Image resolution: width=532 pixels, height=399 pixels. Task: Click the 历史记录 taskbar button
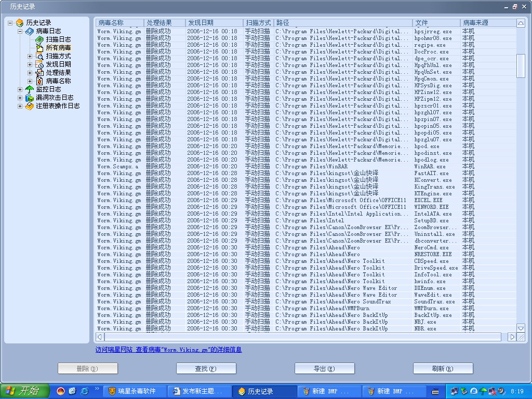(x=264, y=392)
